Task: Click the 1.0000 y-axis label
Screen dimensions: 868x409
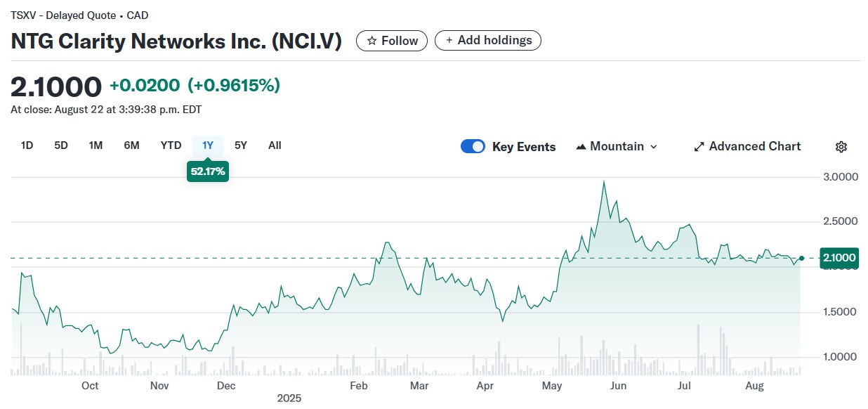Action: [x=841, y=356]
